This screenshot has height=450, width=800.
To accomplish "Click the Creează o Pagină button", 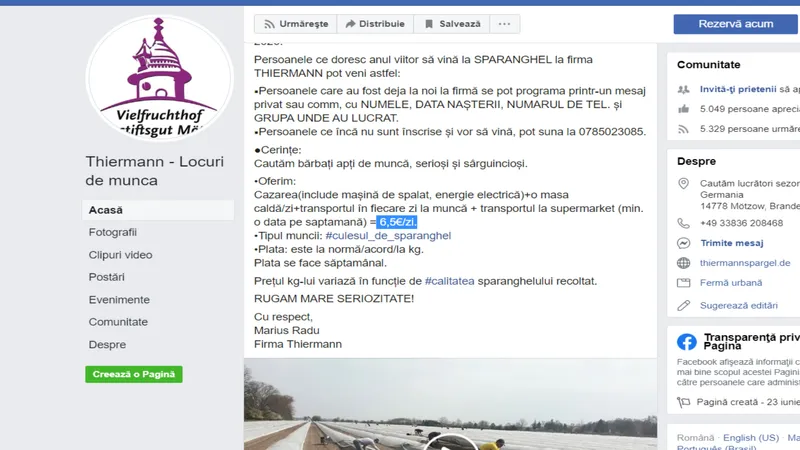I will tap(134, 374).
